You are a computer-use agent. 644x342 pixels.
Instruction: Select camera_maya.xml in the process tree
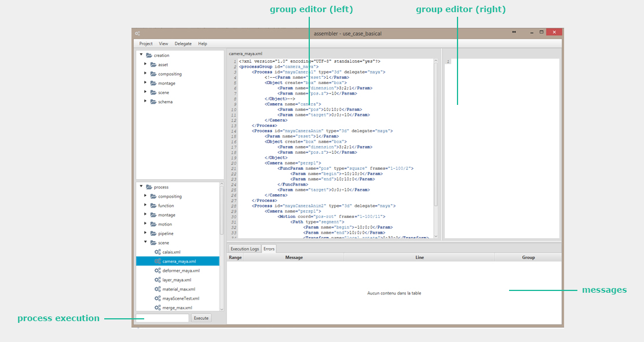179,261
